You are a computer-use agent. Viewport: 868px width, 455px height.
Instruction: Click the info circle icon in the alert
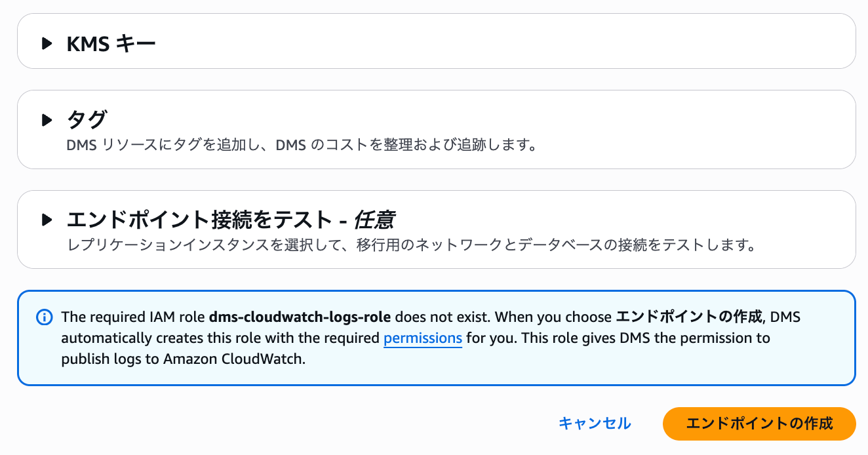coord(44,317)
